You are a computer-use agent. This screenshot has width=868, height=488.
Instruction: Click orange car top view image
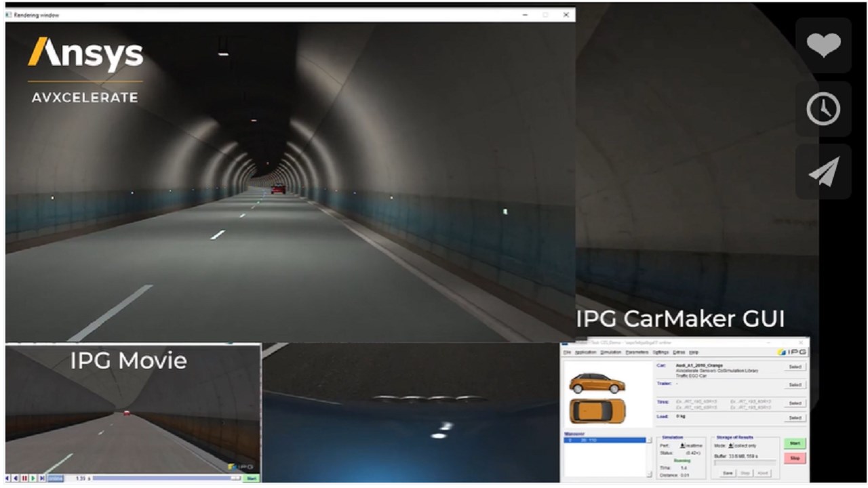(597, 411)
